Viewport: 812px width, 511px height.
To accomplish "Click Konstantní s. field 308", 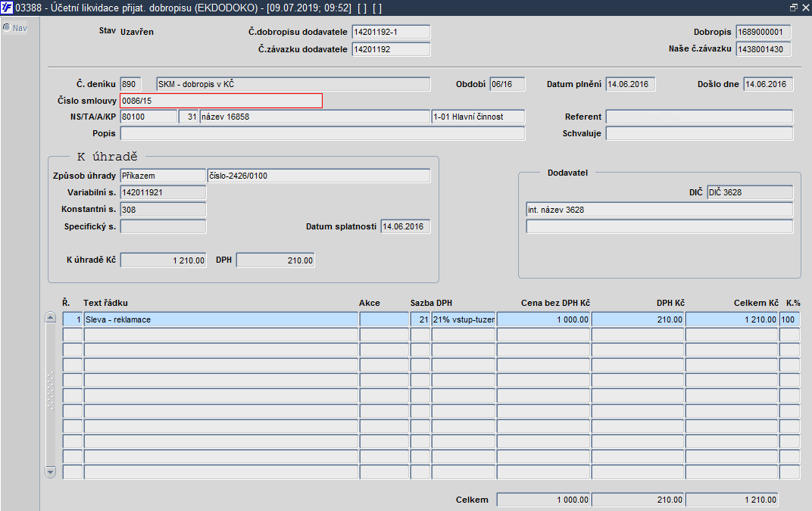I will (163, 210).
